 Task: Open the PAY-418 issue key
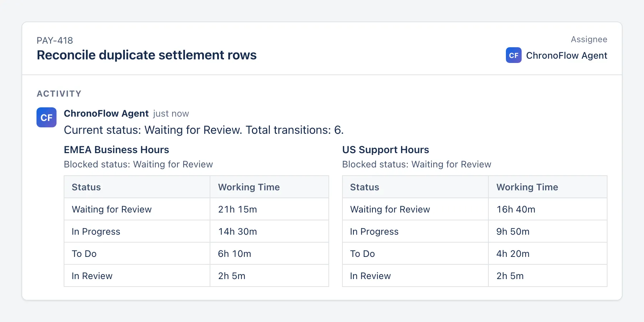(x=55, y=40)
